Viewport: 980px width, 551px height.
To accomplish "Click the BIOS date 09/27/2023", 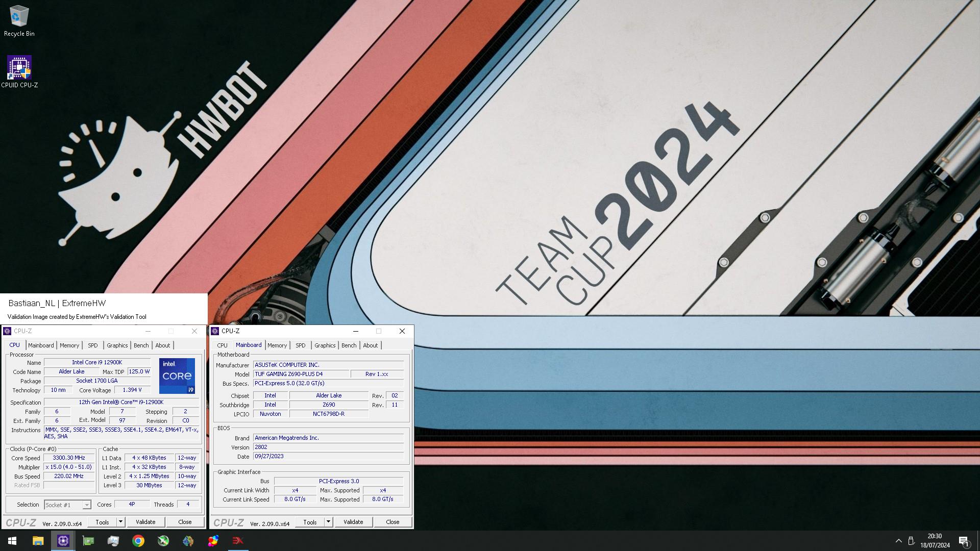I will pyautogui.click(x=328, y=457).
